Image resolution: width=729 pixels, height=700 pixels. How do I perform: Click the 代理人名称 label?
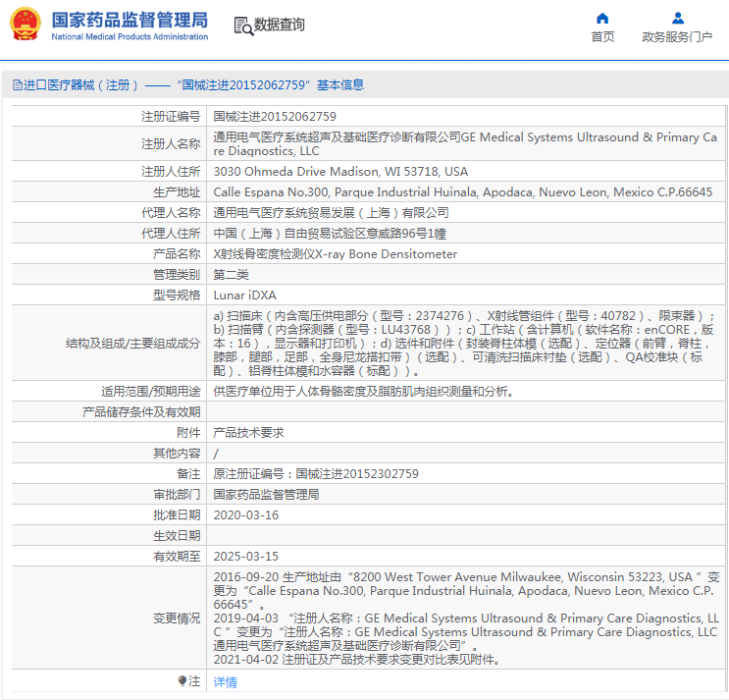coord(171,213)
